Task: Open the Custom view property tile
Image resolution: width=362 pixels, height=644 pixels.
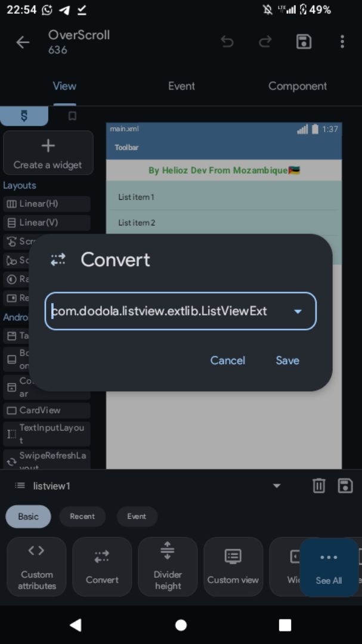Action: click(233, 567)
